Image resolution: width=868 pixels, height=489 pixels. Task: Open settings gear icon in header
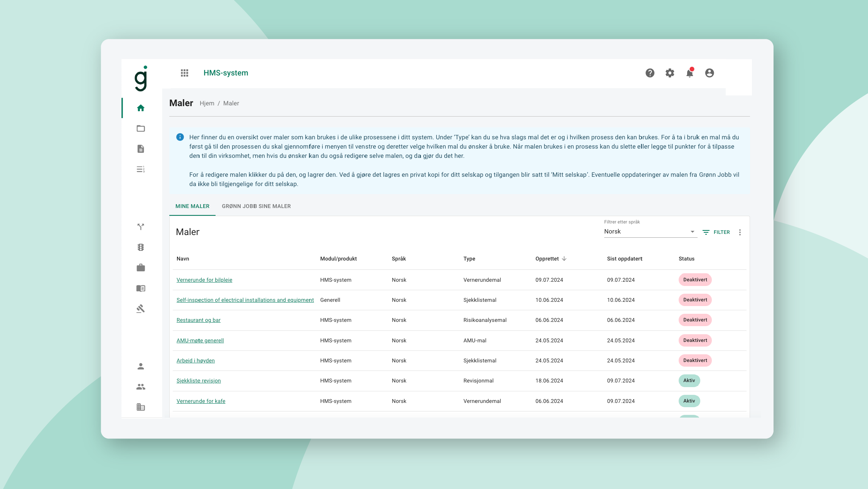coord(670,73)
